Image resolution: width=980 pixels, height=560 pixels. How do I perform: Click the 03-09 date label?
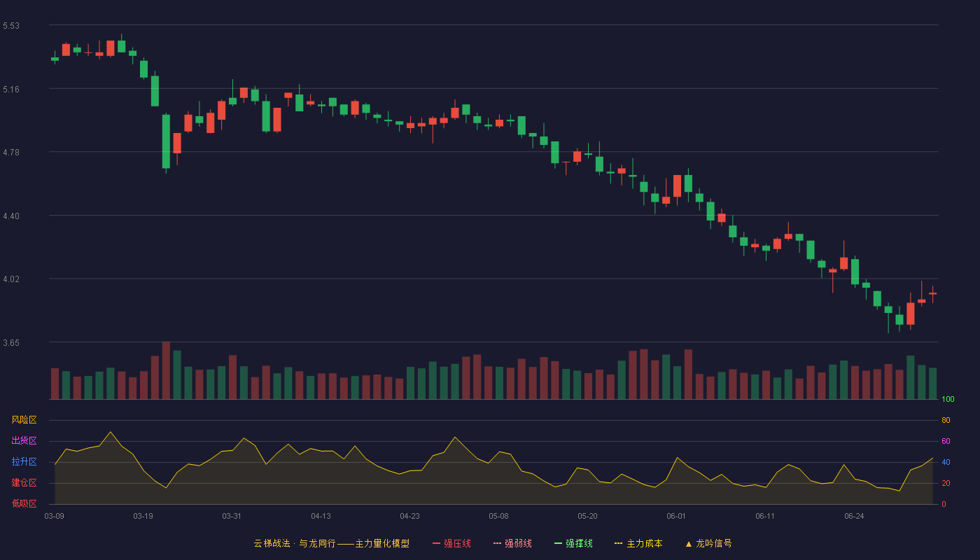55,516
